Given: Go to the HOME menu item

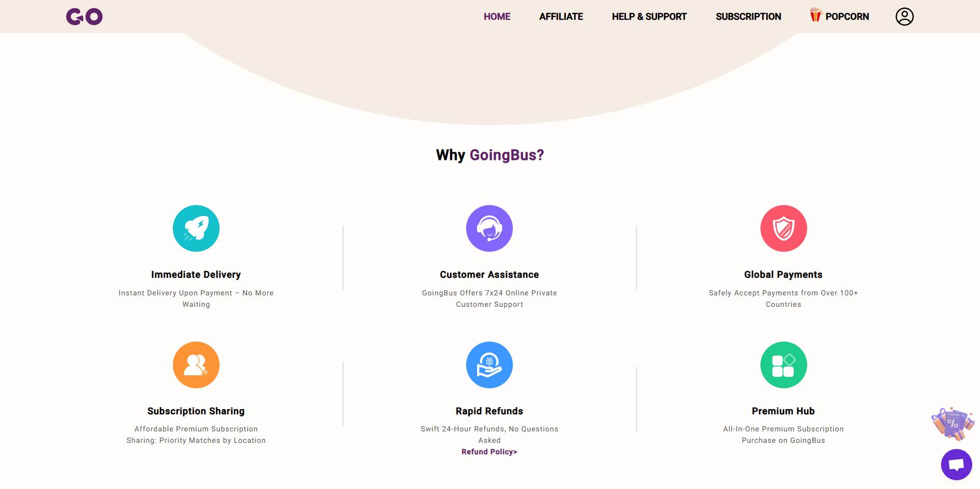Looking at the screenshot, I should (497, 17).
